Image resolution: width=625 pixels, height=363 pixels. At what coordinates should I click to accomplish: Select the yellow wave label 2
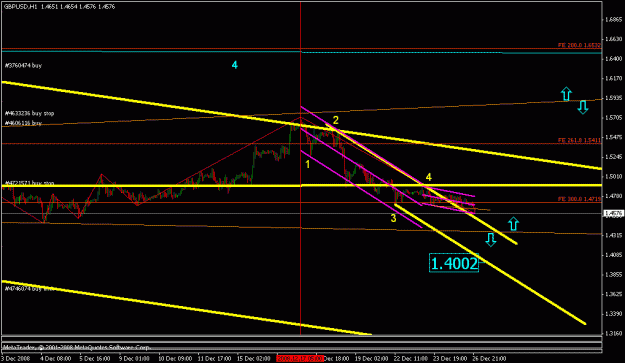pyautogui.click(x=336, y=120)
